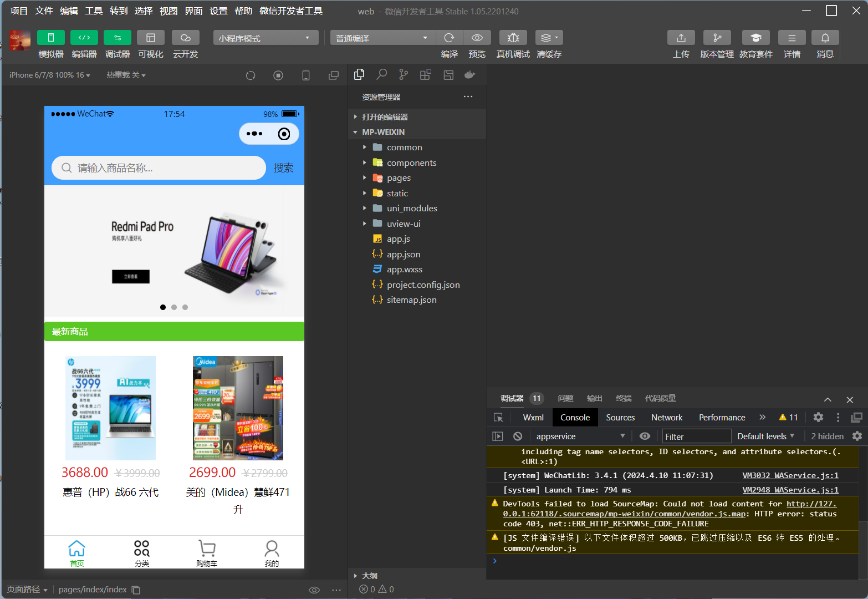Switch to the Console tab
Image resolution: width=868 pixels, height=599 pixels.
click(x=575, y=418)
